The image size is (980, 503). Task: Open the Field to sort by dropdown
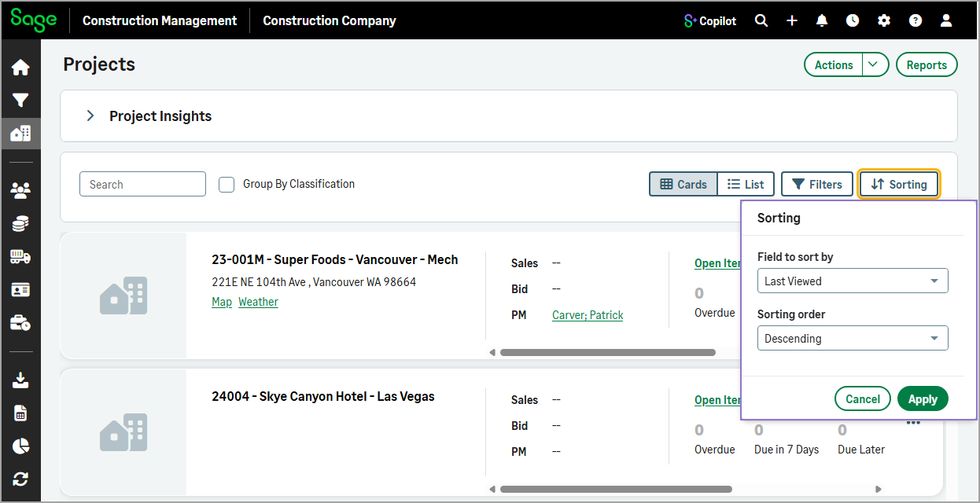tap(853, 281)
